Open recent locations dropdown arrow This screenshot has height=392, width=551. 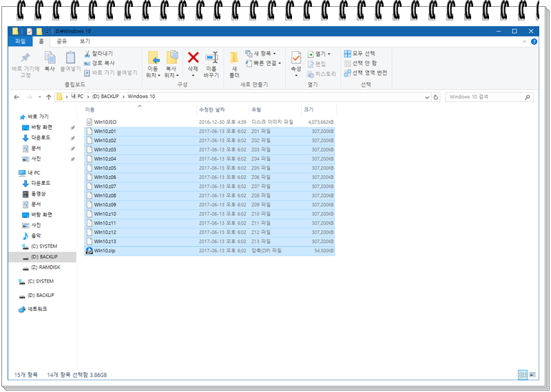pos(40,97)
